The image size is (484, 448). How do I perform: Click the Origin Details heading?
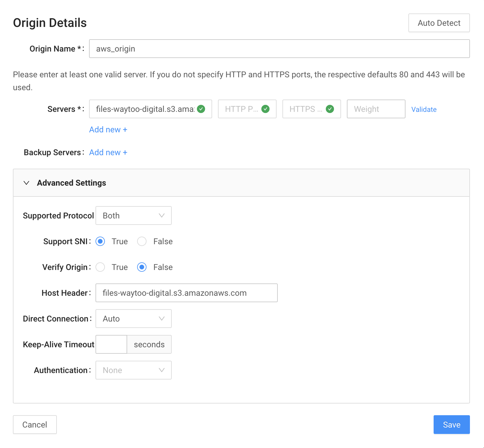pyautogui.click(x=50, y=23)
